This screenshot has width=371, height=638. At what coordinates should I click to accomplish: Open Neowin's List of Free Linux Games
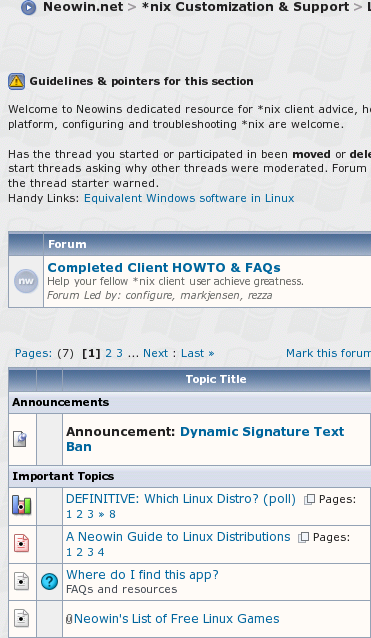point(177,619)
